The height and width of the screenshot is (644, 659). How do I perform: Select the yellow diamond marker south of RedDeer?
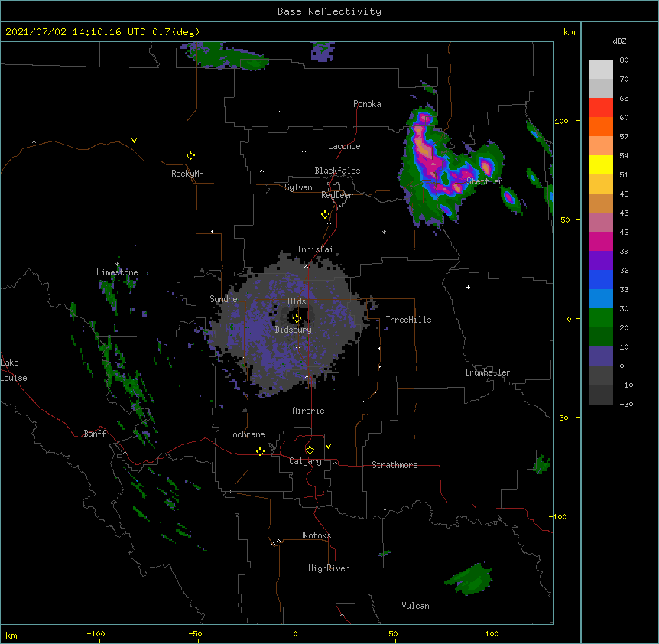(x=325, y=215)
